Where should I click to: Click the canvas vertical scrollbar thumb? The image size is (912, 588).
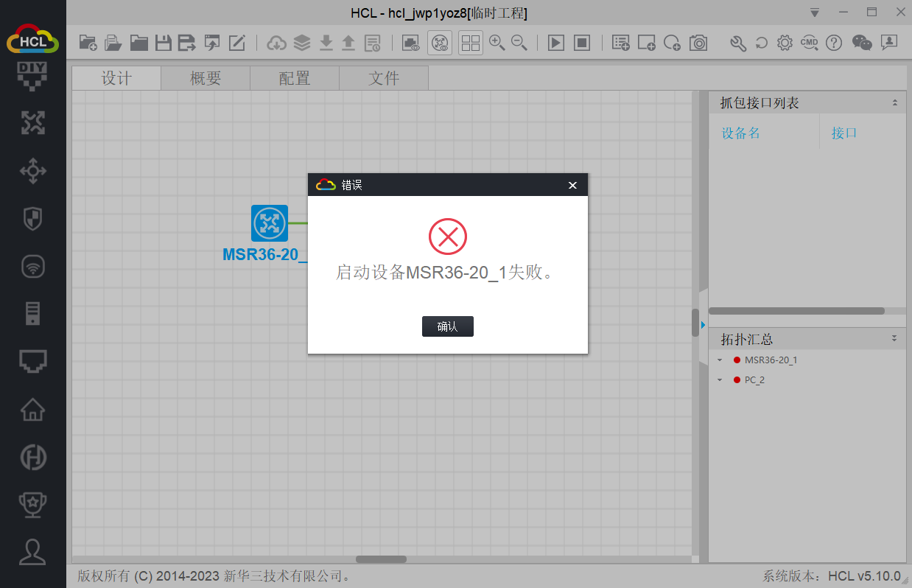(x=695, y=323)
